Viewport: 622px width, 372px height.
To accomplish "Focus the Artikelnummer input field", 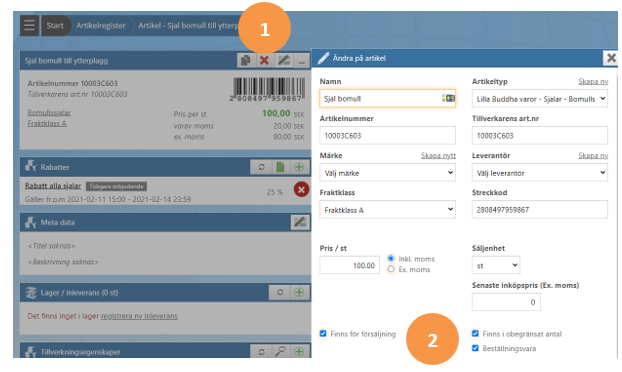I will 387,136.
